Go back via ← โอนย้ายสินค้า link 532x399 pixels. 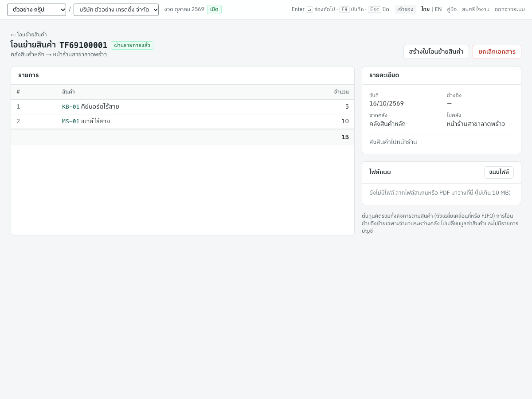tap(29, 35)
